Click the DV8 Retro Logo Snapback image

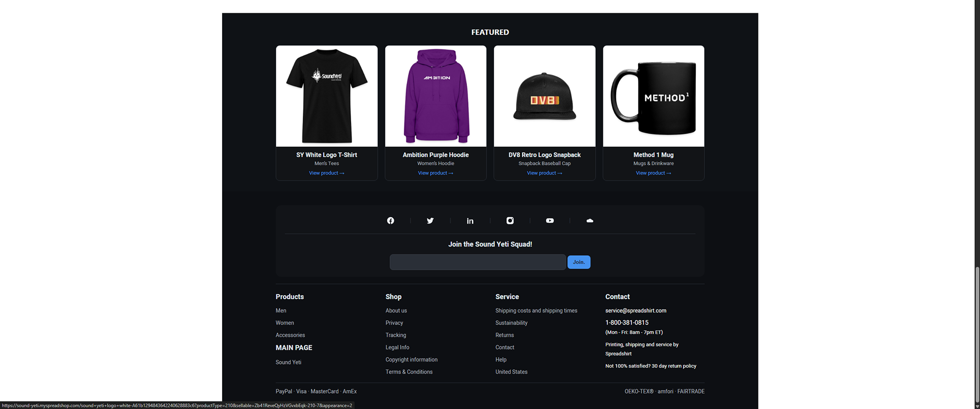tap(545, 96)
